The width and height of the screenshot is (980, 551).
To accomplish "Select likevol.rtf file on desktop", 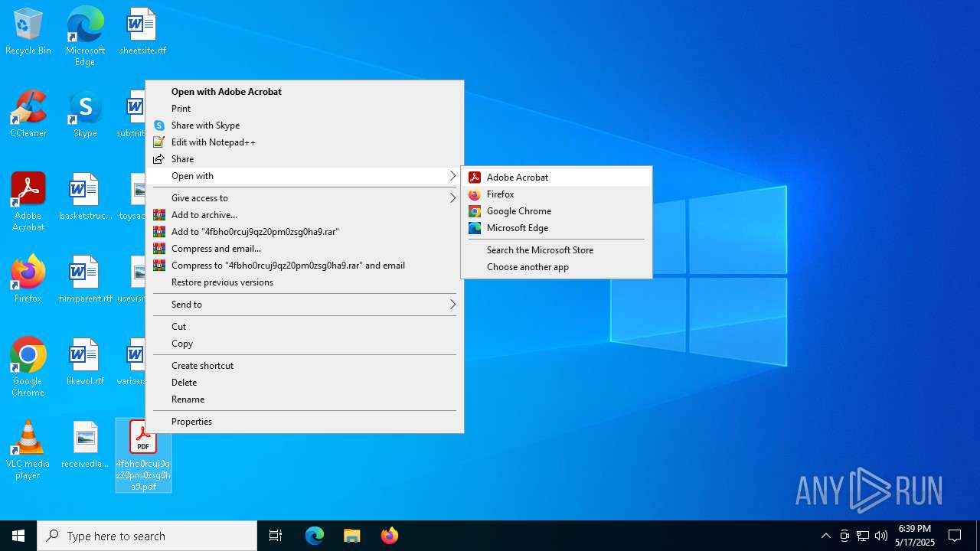I will (85, 362).
